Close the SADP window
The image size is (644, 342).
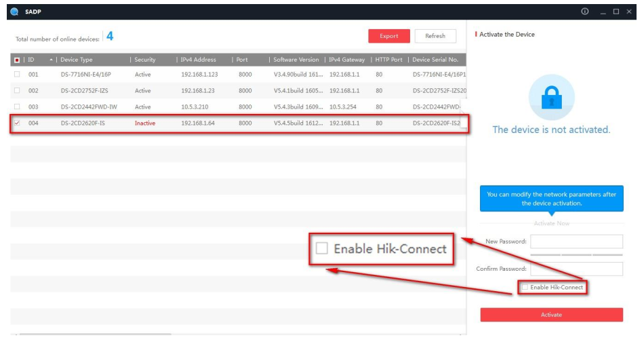[x=629, y=12]
